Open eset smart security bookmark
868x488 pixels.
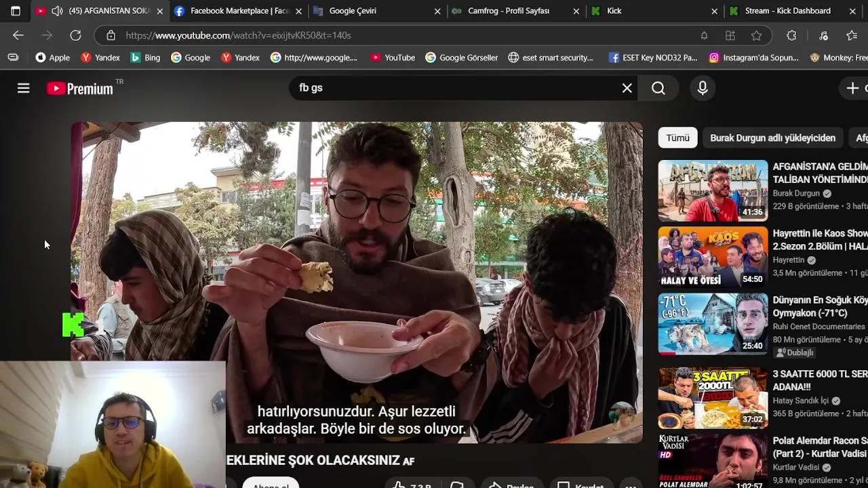(x=551, y=58)
